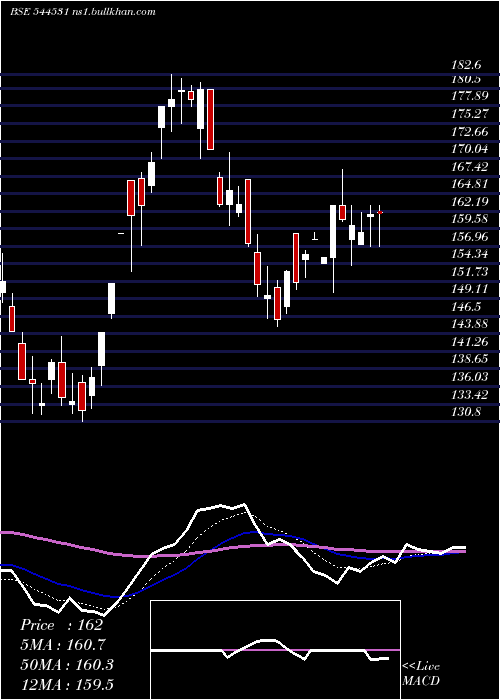Click the '12MA : 159.5' readout
This screenshot has height=700, width=500.
click(x=67, y=684)
